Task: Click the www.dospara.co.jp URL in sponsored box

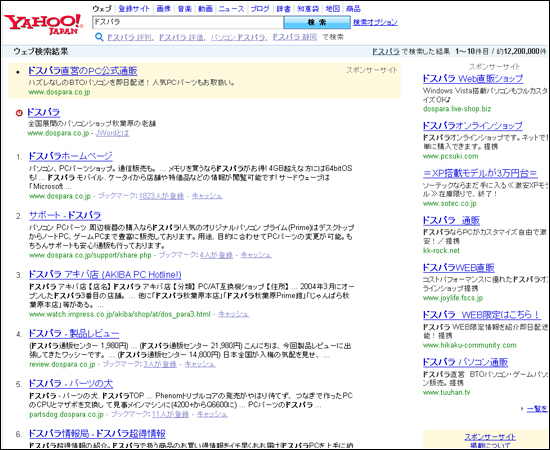Action: click(59, 92)
